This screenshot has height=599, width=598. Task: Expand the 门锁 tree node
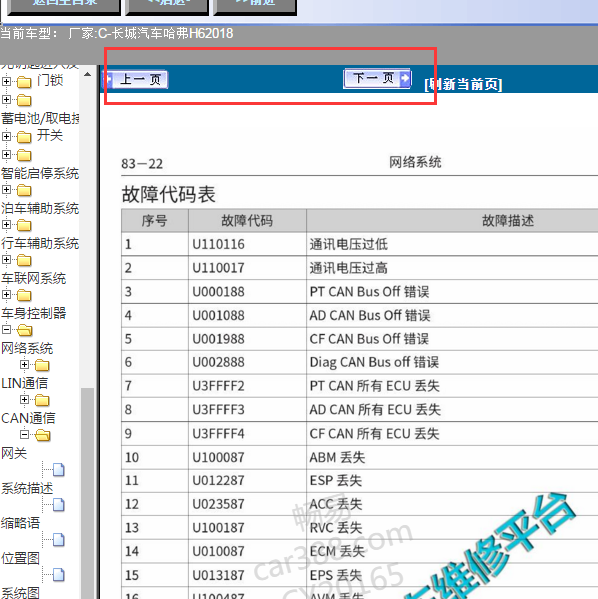[x=6, y=81]
